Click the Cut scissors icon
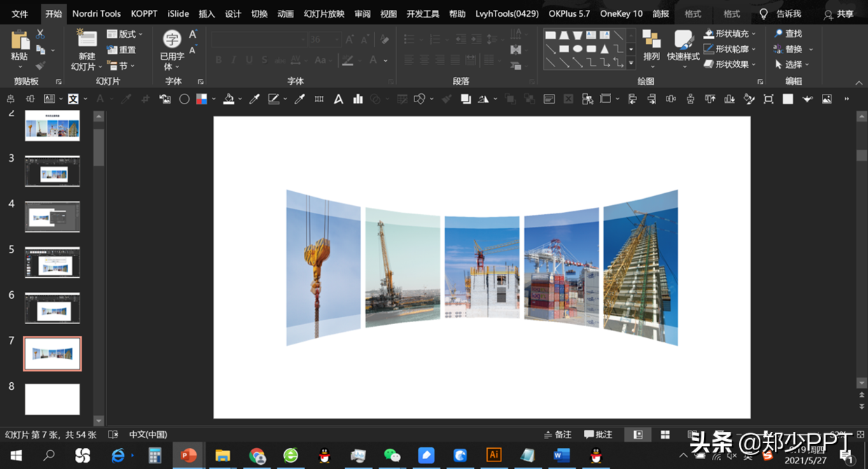 (x=40, y=34)
